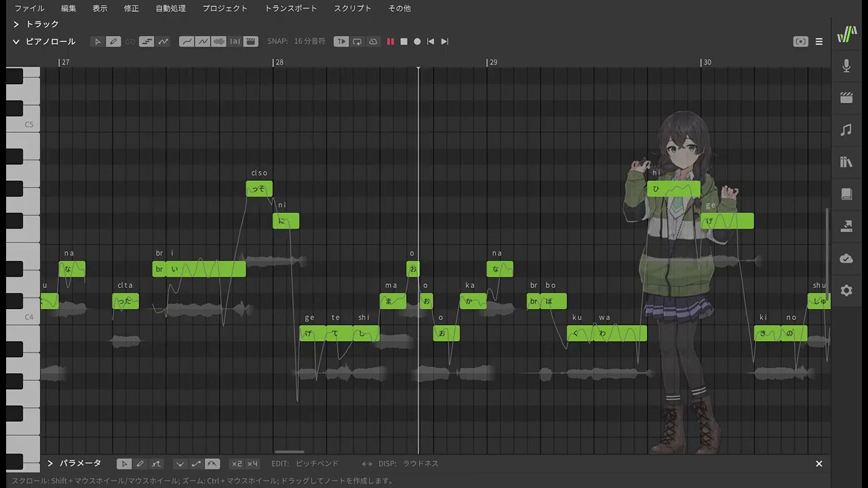Expand the パラメータ panel
The width and height of the screenshot is (868, 488).
click(50, 464)
